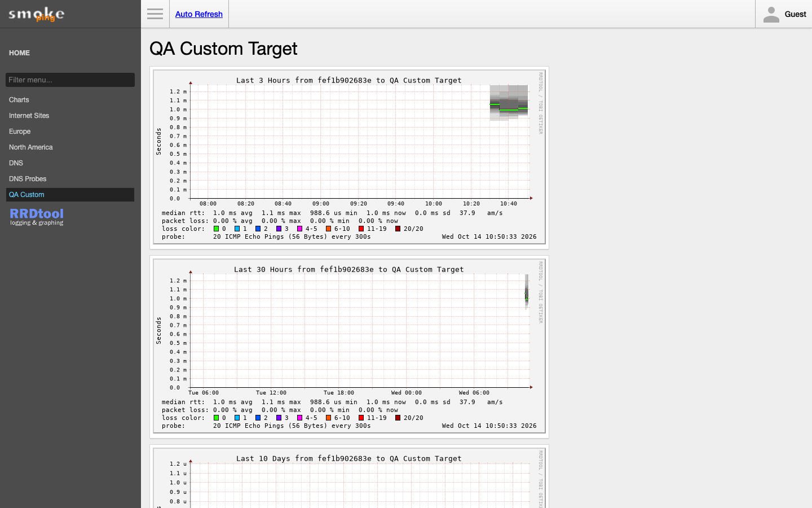Select QA Custom menu entry

coord(70,195)
